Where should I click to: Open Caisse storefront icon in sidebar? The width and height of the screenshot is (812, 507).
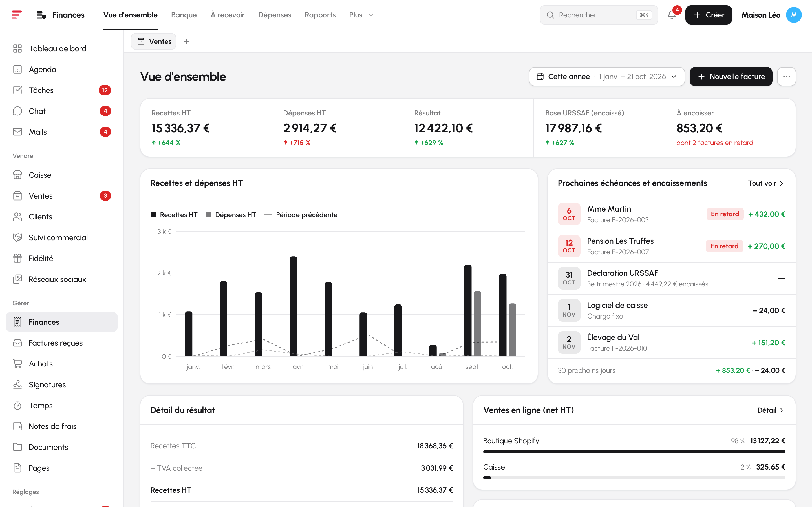click(x=17, y=175)
